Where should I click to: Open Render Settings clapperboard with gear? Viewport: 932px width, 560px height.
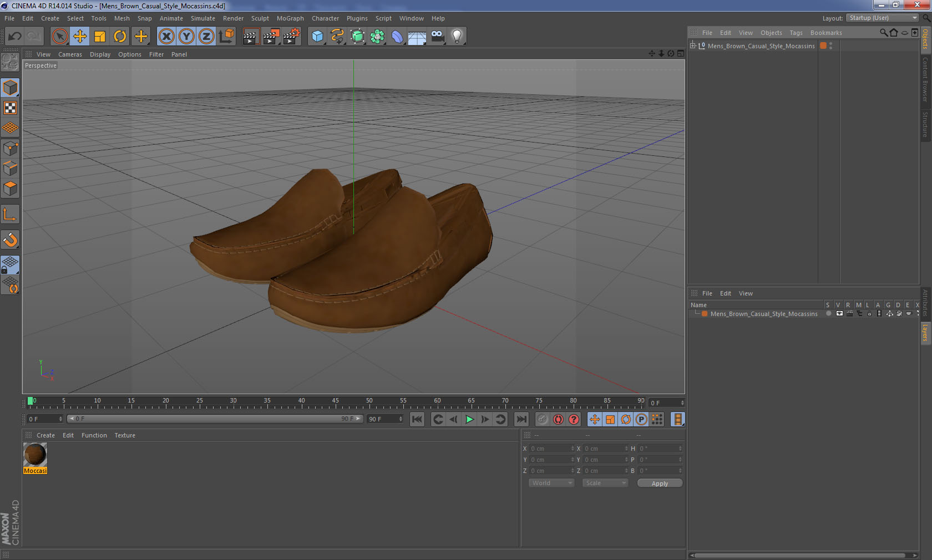click(x=291, y=37)
